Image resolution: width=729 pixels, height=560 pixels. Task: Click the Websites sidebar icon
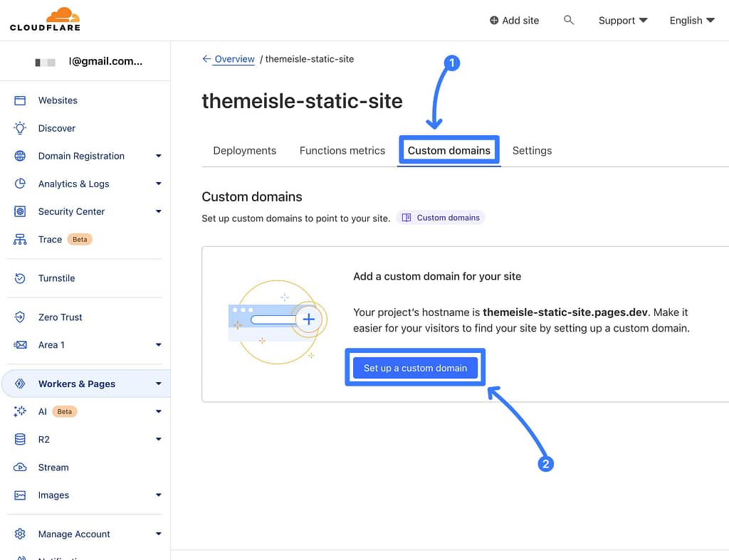click(x=20, y=100)
